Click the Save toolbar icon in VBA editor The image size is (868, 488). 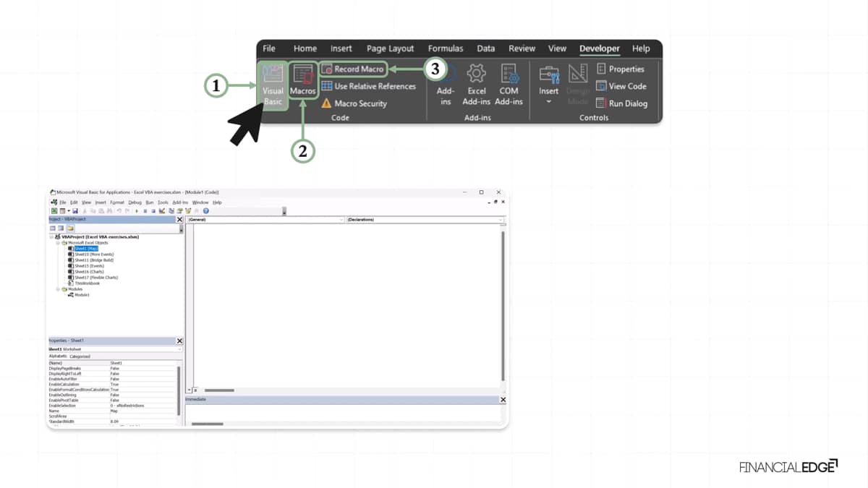(x=75, y=211)
